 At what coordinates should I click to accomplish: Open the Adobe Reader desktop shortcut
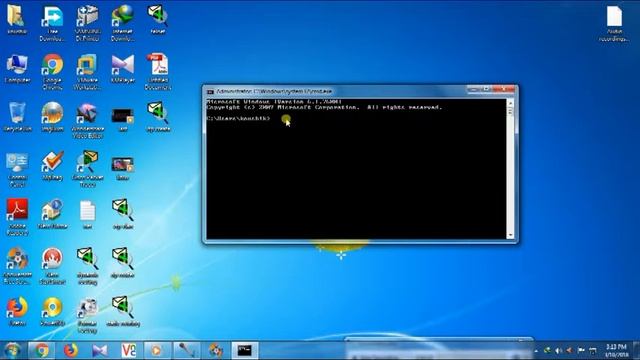(17, 218)
